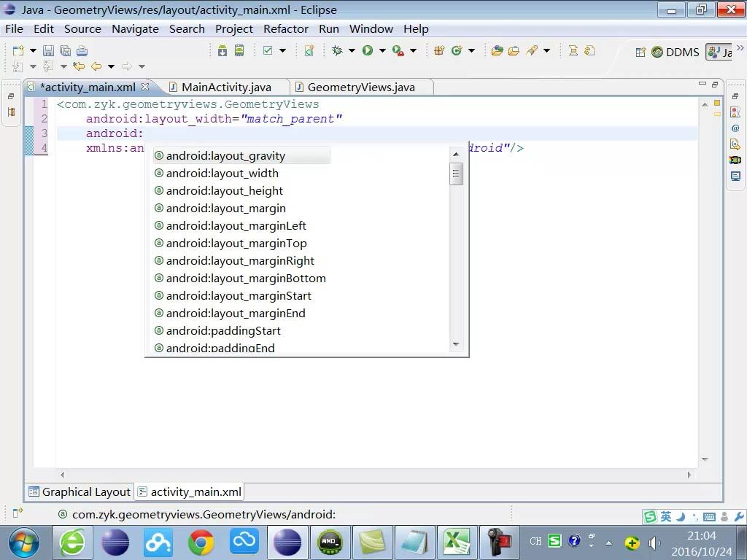Click the green Run button icon
This screenshot has width=747, height=560.
click(x=368, y=50)
